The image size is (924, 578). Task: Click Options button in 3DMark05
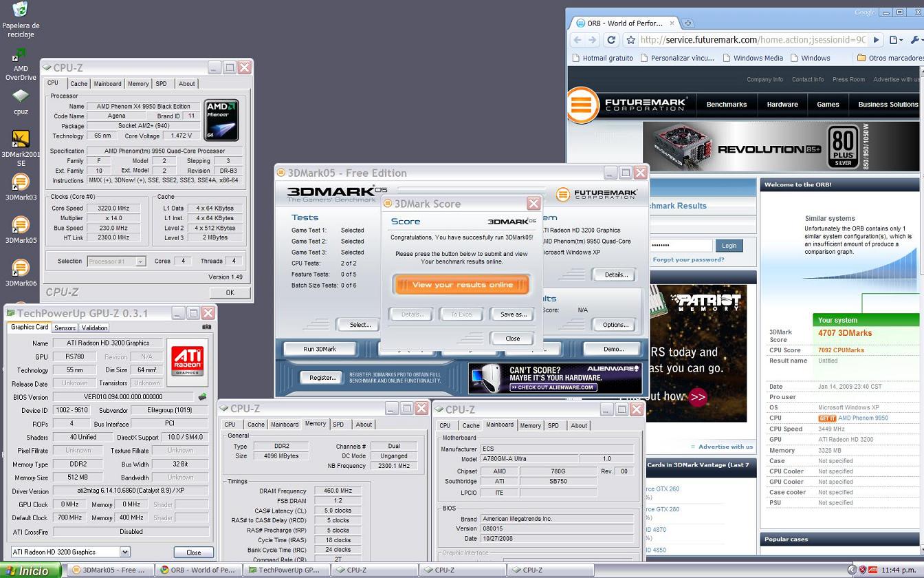click(x=615, y=325)
